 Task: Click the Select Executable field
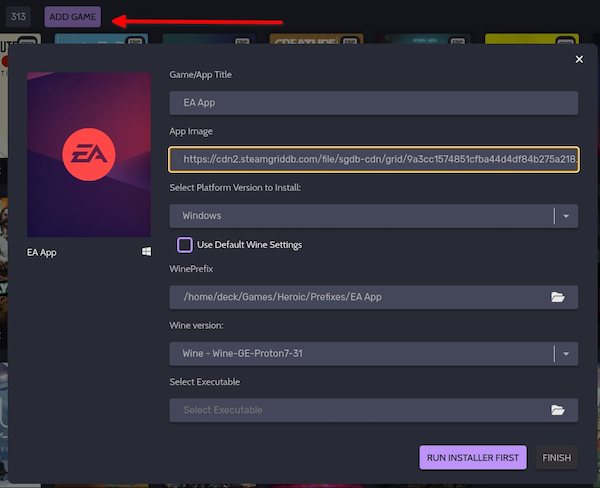tap(373, 410)
